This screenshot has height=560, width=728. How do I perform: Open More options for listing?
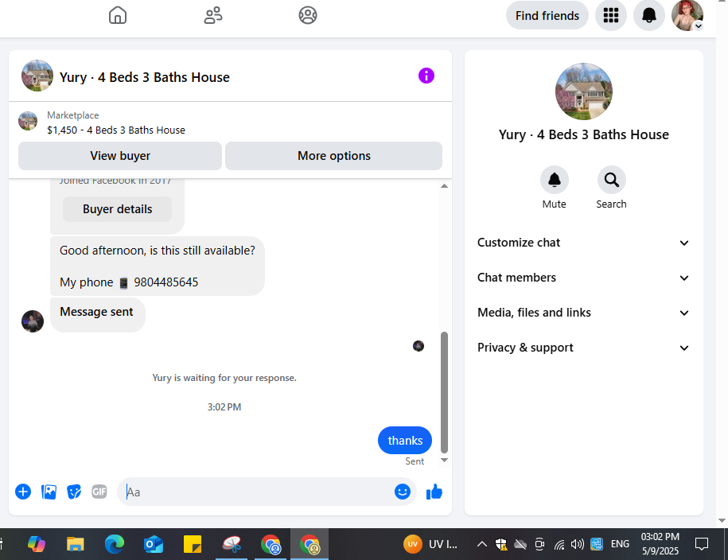tap(334, 156)
